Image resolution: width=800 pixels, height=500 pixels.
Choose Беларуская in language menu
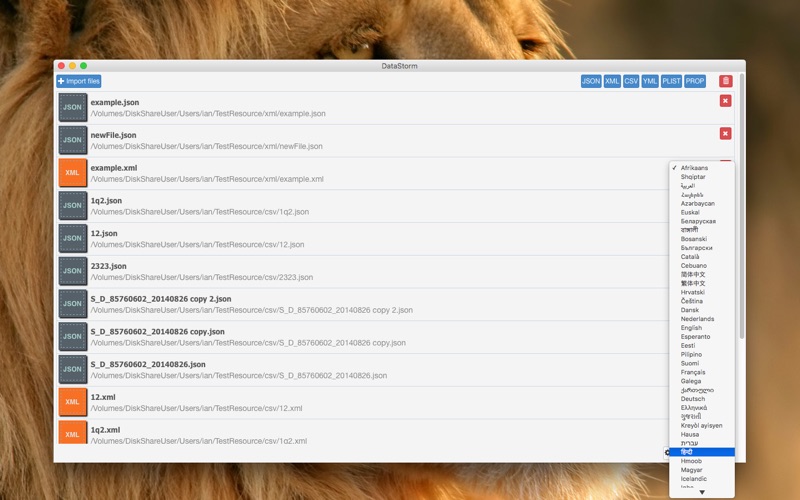pos(702,221)
